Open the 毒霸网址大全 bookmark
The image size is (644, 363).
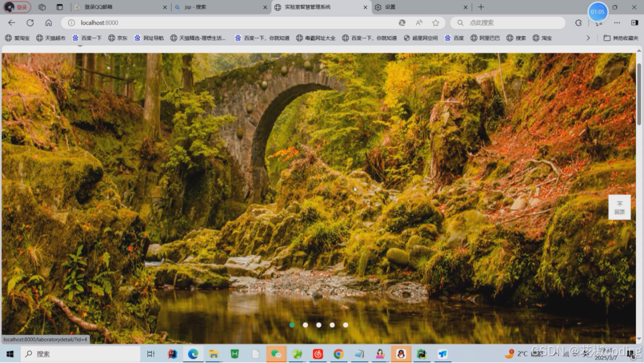316,38
